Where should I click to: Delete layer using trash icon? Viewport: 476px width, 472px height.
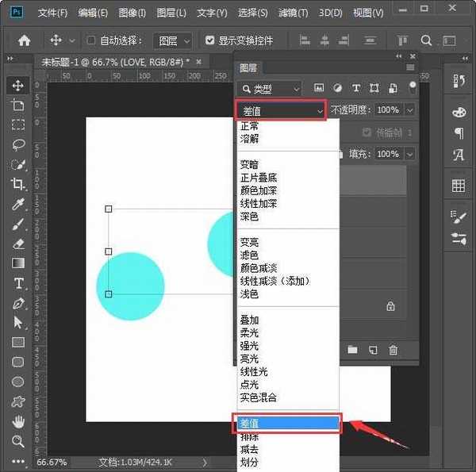coord(393,349)
